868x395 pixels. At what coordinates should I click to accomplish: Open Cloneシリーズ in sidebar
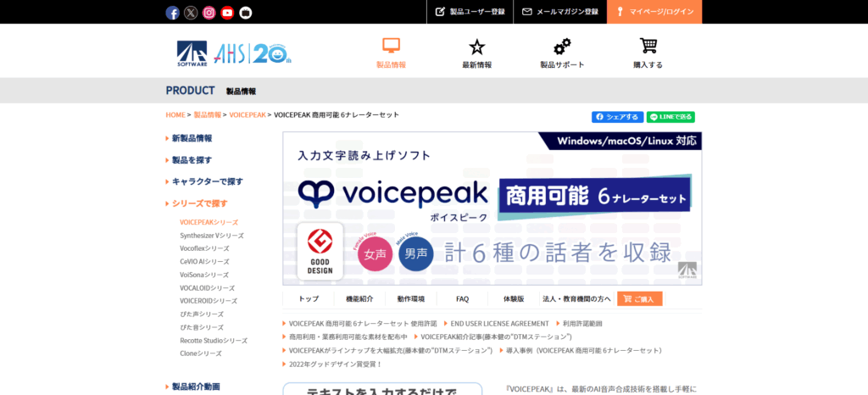click(x=200, y=353)
